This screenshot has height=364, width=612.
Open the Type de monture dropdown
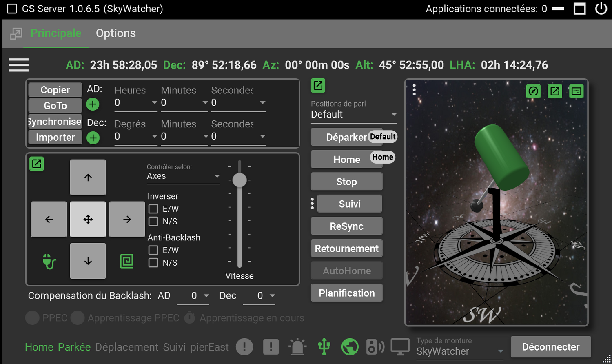click(x=460, y=351)
